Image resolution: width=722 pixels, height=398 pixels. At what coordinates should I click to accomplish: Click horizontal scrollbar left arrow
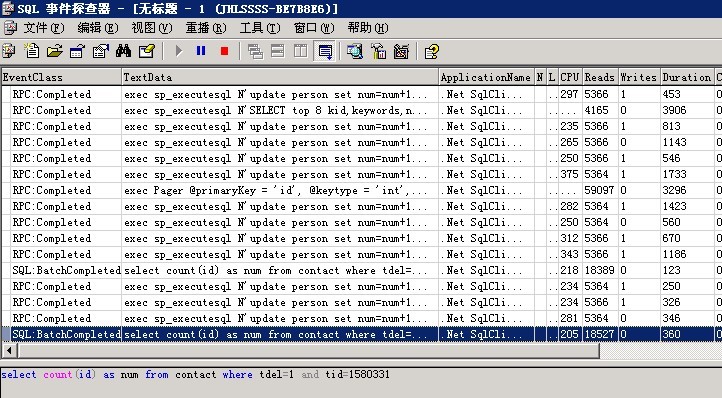point(9,351)
